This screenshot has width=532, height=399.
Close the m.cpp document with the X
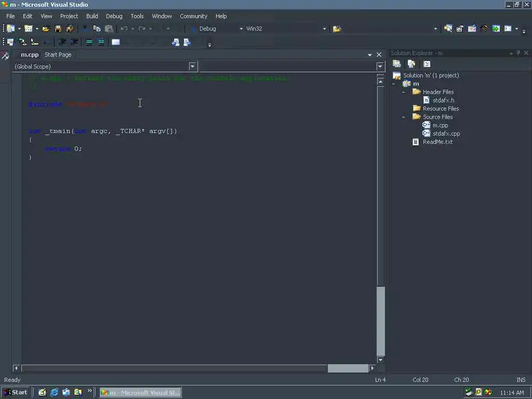(x=379, y=55)
